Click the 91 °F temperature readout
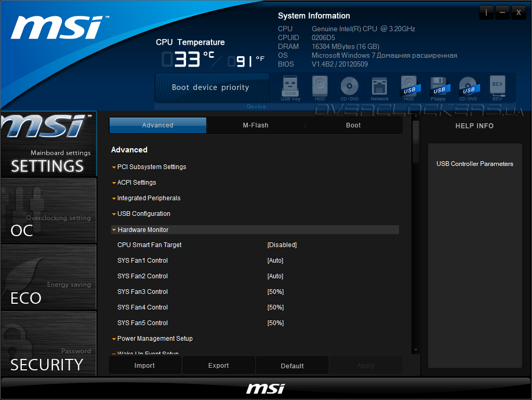Screen dimensions: 532x400 click(246, 61)
